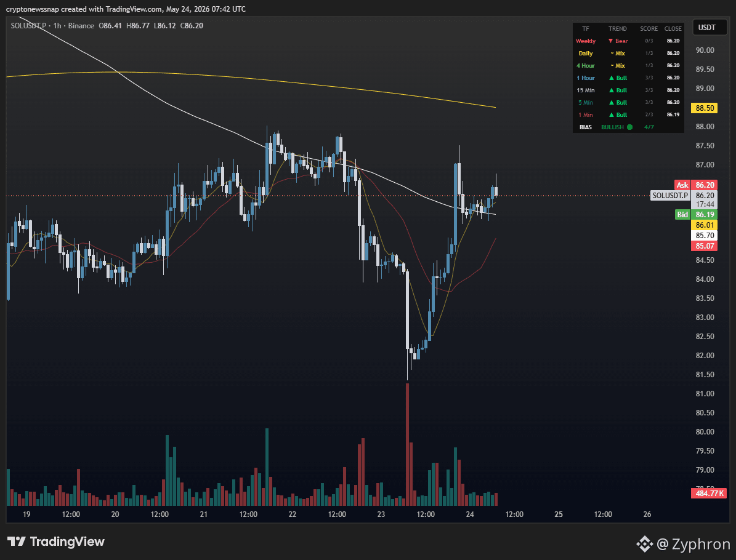The image size is (736, 560).
Task: Click the L86.12 low value
Action: tap(164, 26)
